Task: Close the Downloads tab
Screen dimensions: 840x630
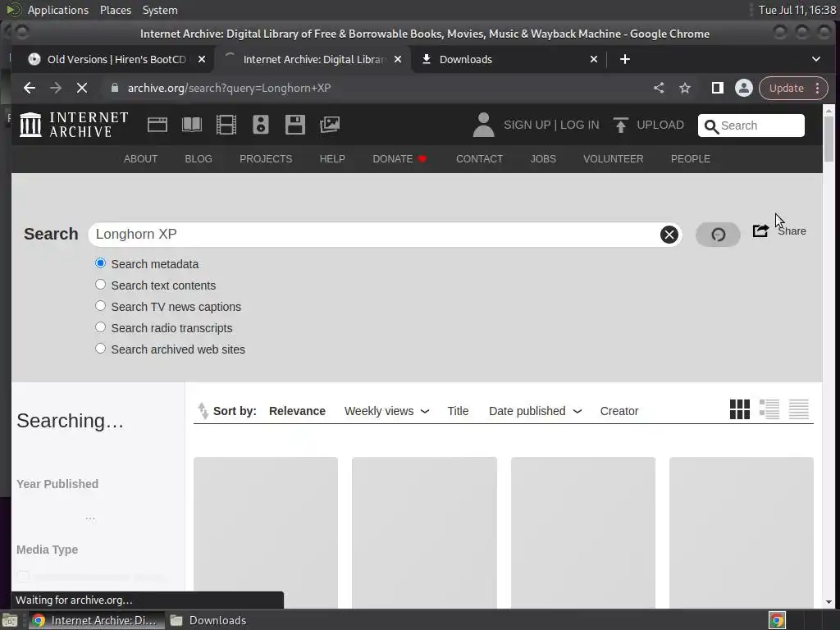Action: click(594, 59)
